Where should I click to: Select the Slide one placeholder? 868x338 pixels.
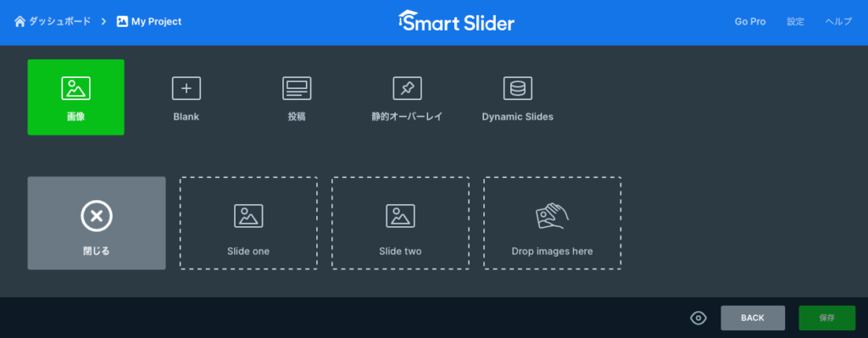(248, 223)
